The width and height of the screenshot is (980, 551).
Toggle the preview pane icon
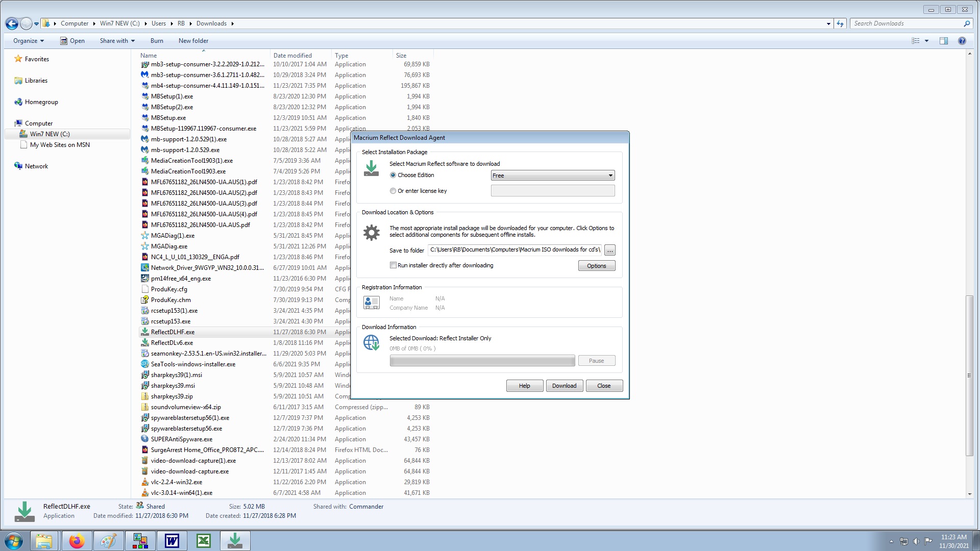pyautogui.click(x=944, y=41)
